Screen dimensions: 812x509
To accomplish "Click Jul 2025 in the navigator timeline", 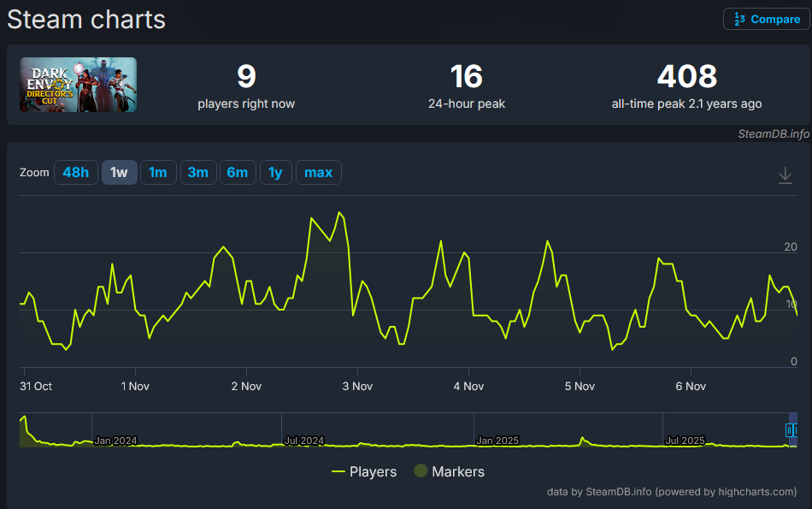I will tap(685, 441).
